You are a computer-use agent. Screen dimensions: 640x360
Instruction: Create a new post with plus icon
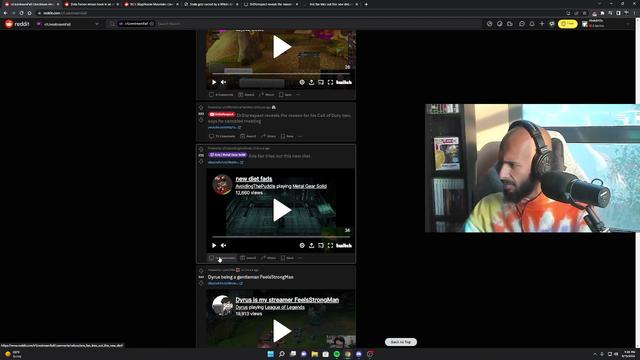click(542, 24)
